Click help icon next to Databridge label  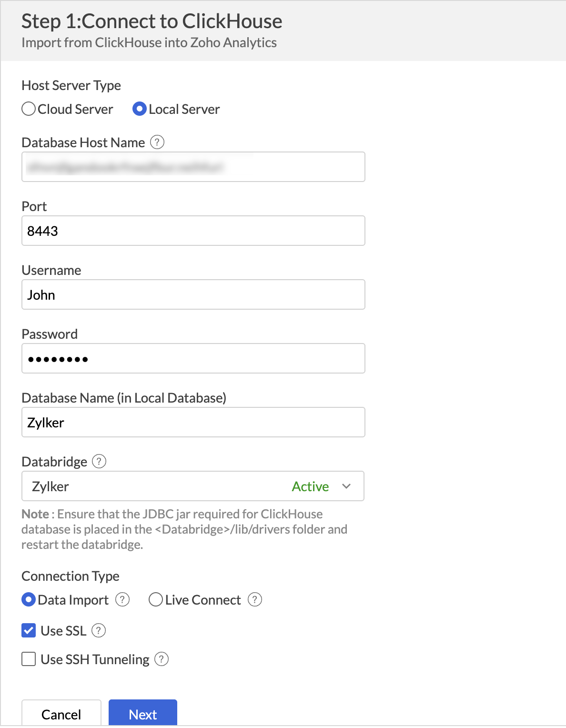tap(99, 461)
